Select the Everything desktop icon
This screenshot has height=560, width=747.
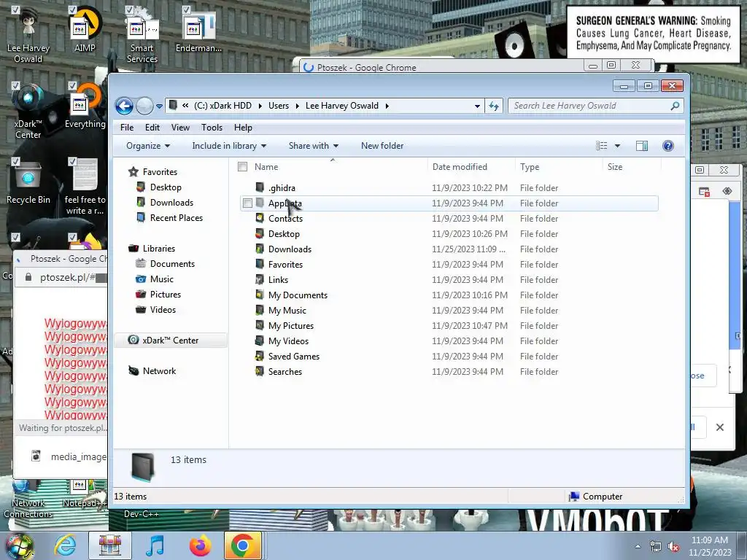click(x=85, y=106)
